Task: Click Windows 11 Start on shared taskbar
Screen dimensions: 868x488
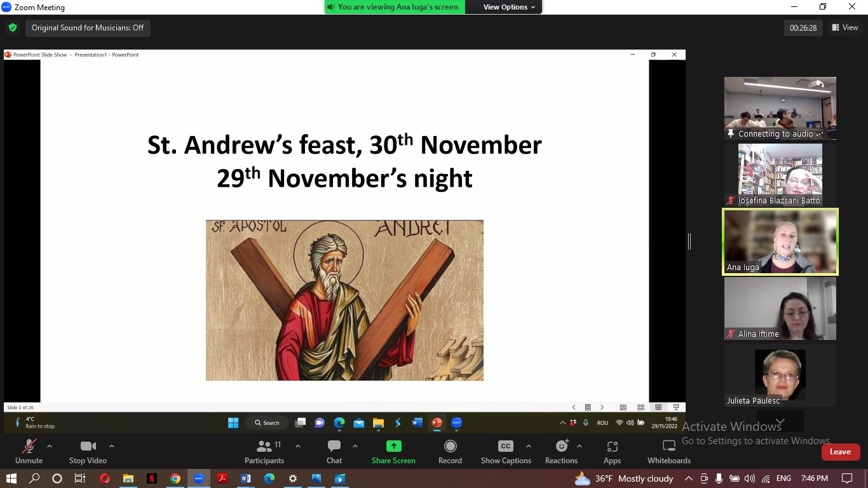Action: point(233,423)
